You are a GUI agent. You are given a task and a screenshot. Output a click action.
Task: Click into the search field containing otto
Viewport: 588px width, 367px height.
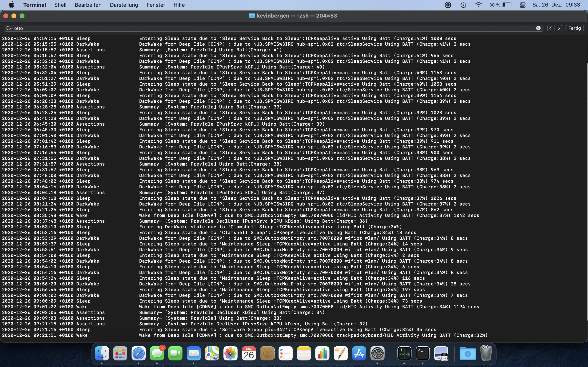click(x=267, y=28)
